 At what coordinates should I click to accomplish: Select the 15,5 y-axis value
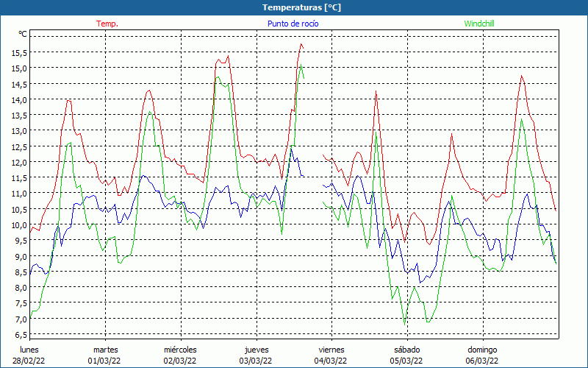tap(20, 53)
